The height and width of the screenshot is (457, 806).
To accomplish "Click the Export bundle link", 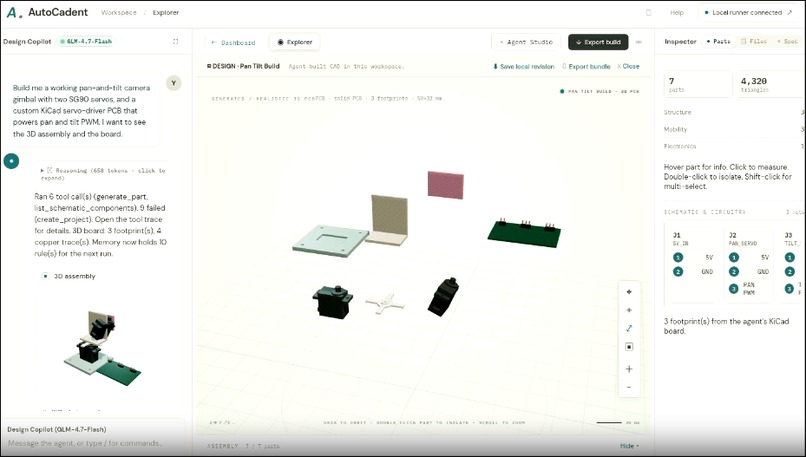I will (x=586, y=66).
